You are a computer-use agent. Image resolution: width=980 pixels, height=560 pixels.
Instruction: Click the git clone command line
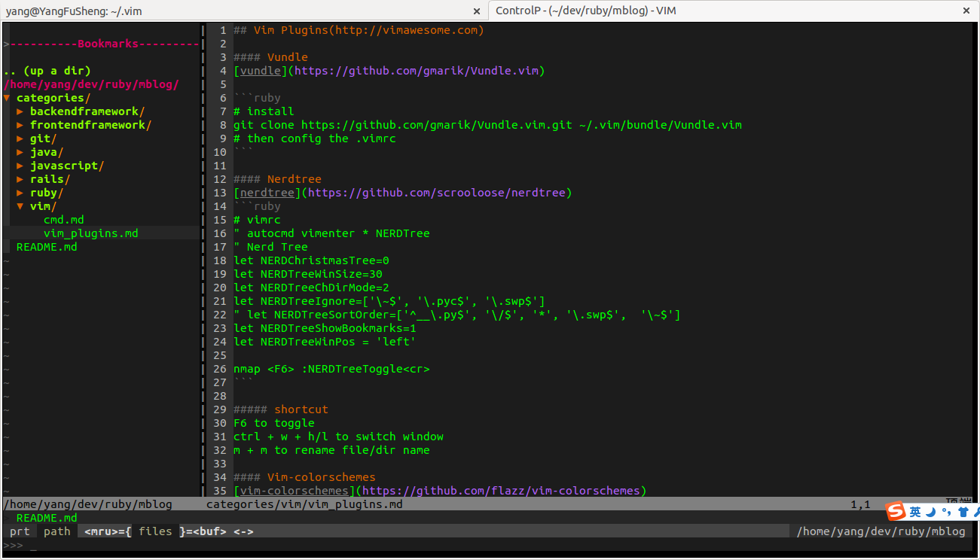pos(487,125)
